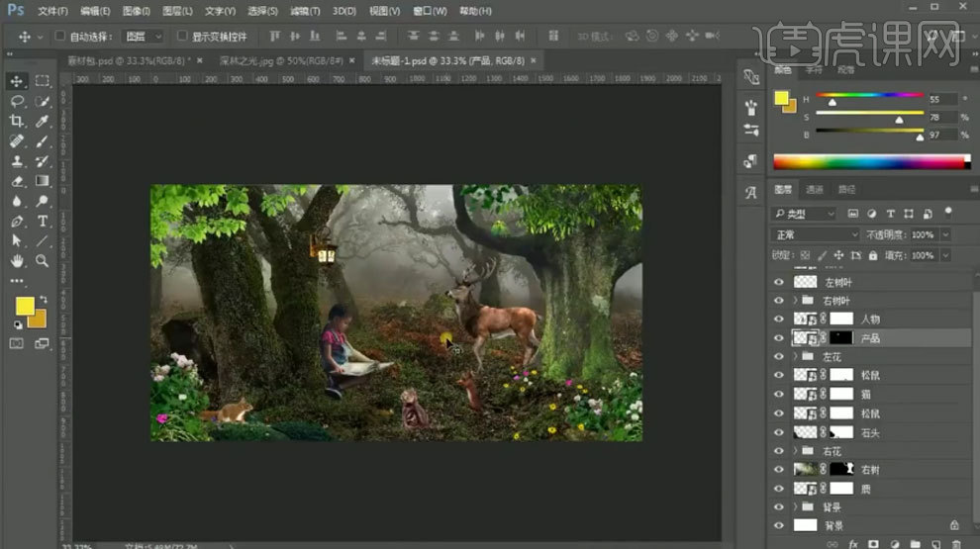Hide the 鹿 layer

coord(779,489)
